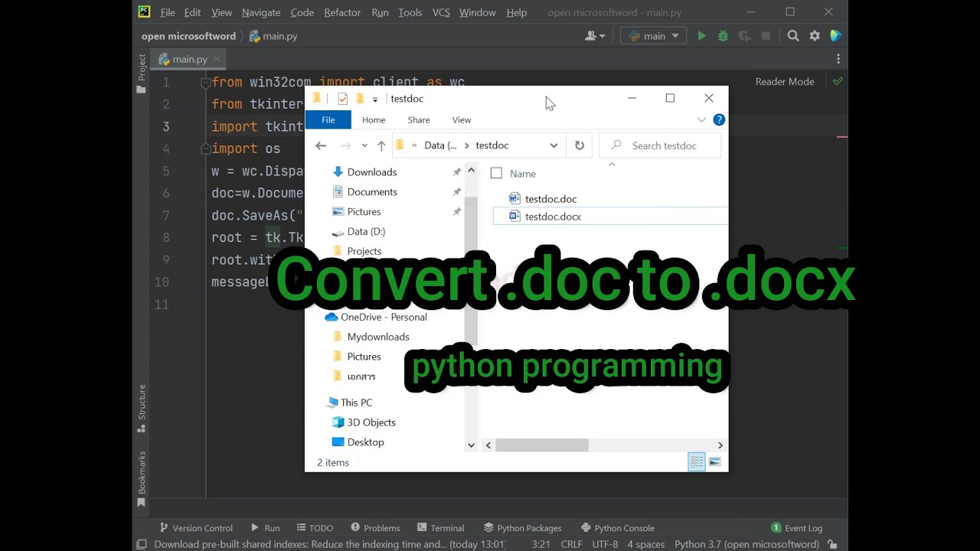This screenshot has width=980, height=551.
Task: Tick the select-all checkbox beside Name column
Action: click(496, 173)
